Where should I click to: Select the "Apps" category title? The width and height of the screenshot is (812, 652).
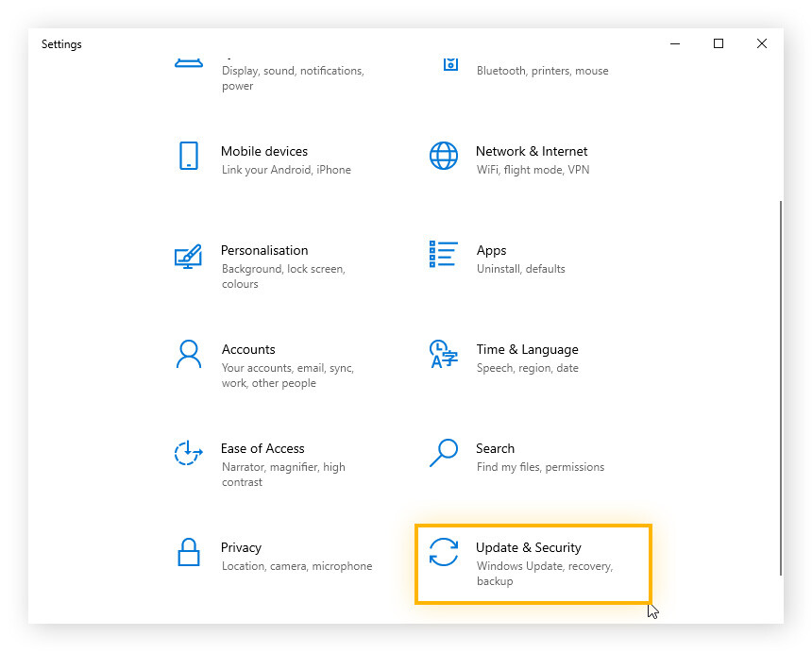pyautogui.click(x=492, y=250)
